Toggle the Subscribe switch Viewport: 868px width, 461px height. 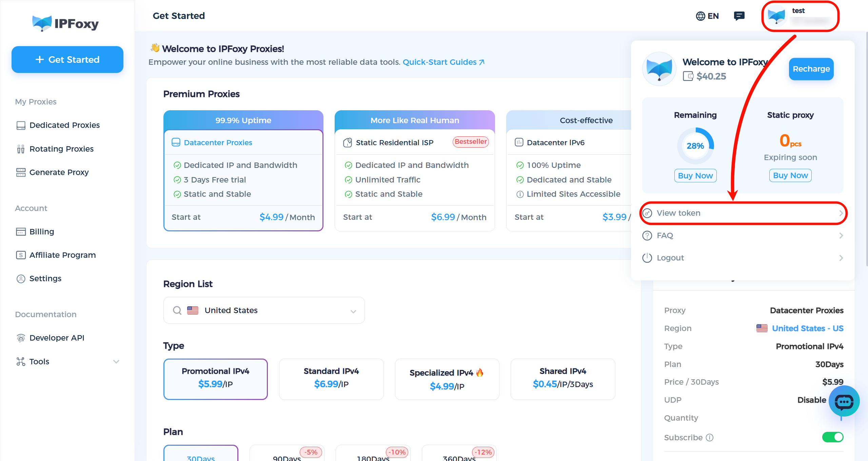point(833,437)
